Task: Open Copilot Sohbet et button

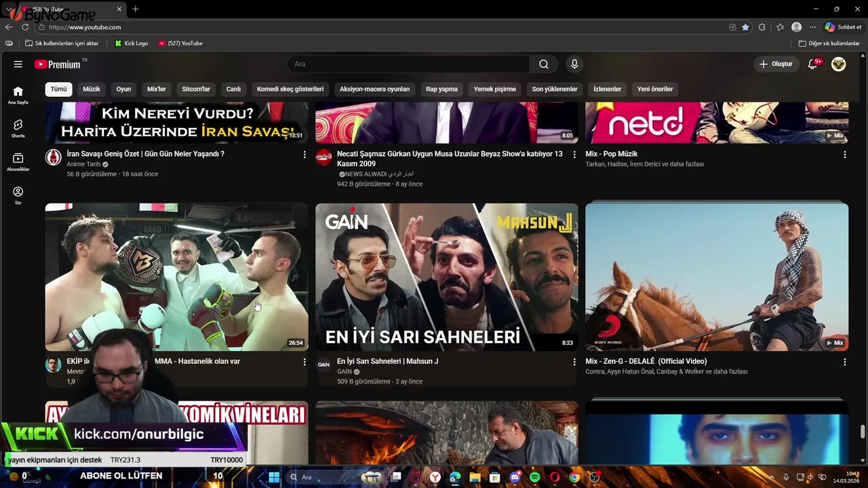Action: pos(843,27)
